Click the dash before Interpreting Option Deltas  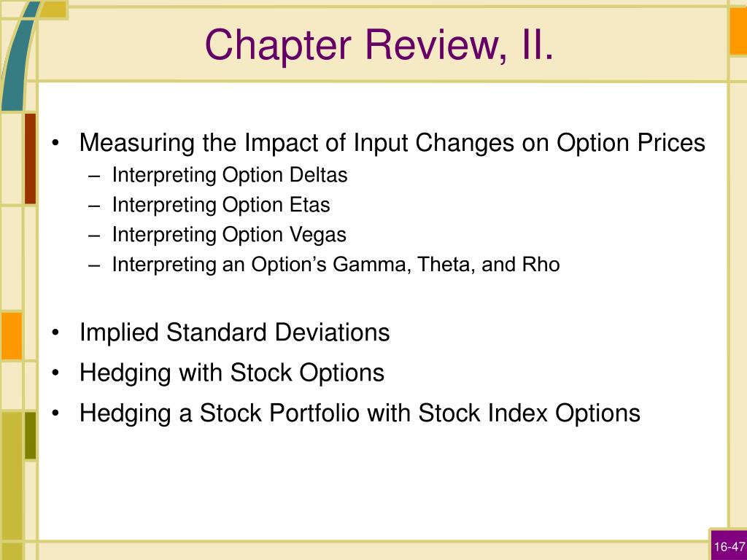94,176
